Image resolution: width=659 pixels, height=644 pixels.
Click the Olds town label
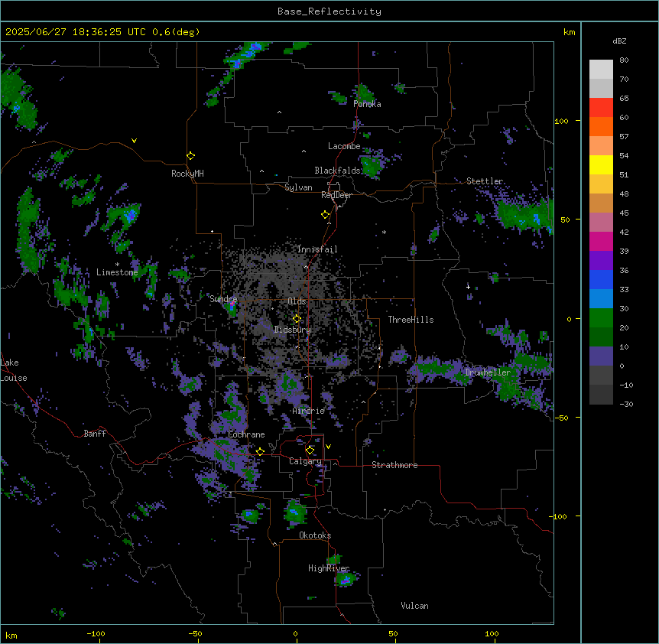pyautogui.click(x=297, y=301)
